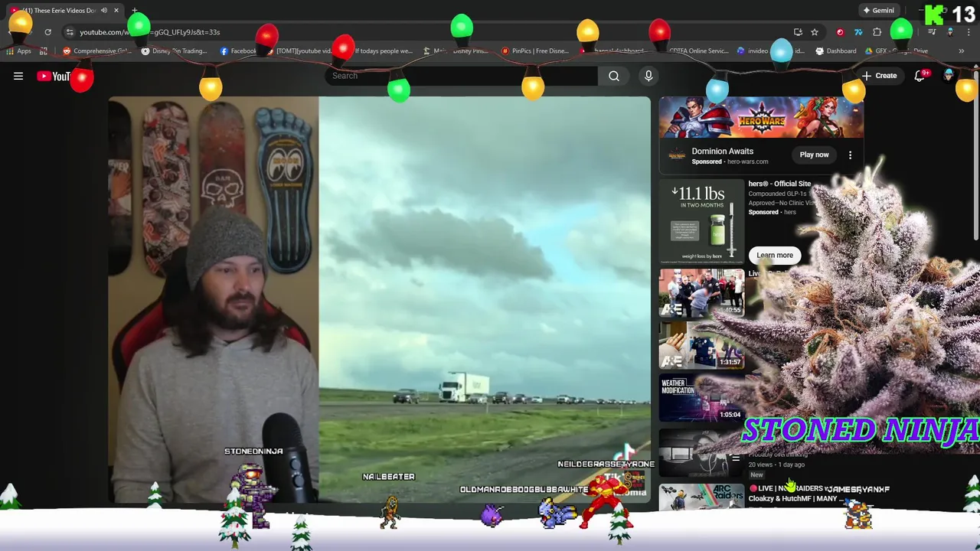980x551 pixels.
Task: Click the install app icon in the address bar
Action: 798,32
